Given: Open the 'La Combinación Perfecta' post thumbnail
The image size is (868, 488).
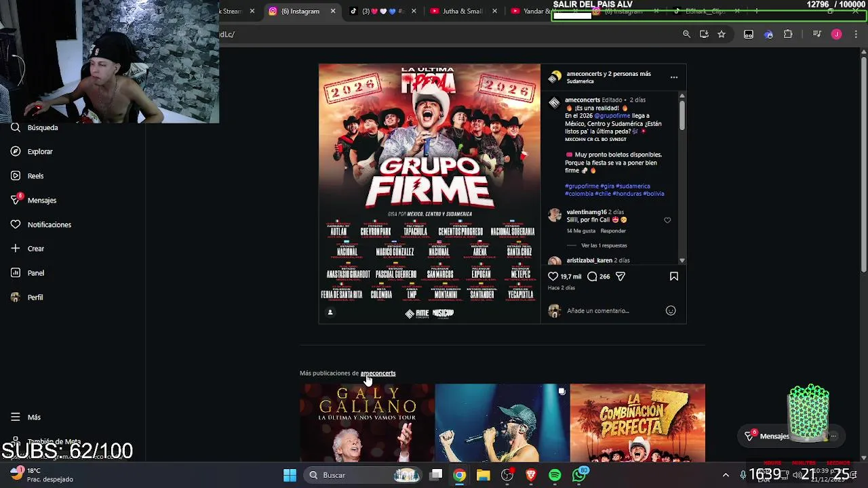Looking at the screenshot, I should tap(637, 423).
